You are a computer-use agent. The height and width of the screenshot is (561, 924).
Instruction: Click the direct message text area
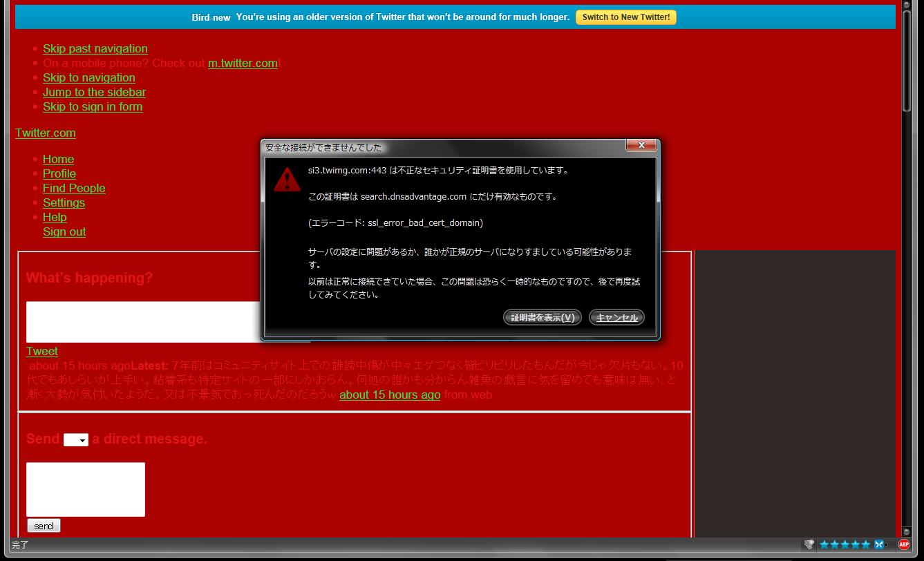pos(86,489)
